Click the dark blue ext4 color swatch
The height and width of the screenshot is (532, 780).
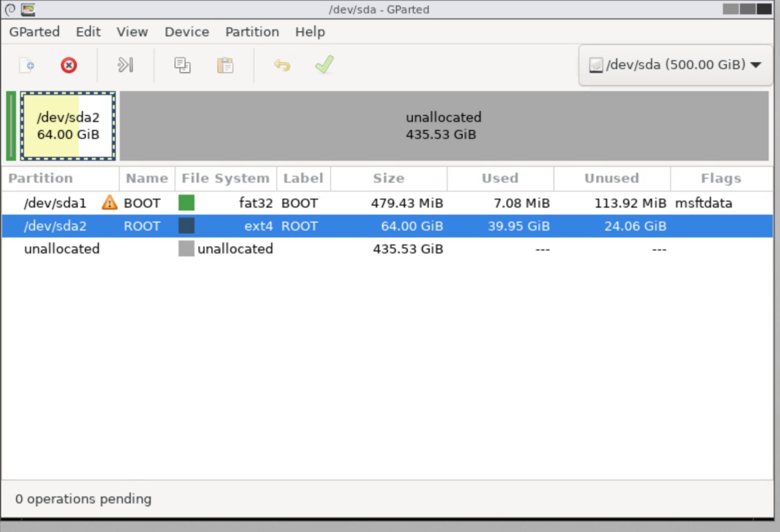[186, 226]
